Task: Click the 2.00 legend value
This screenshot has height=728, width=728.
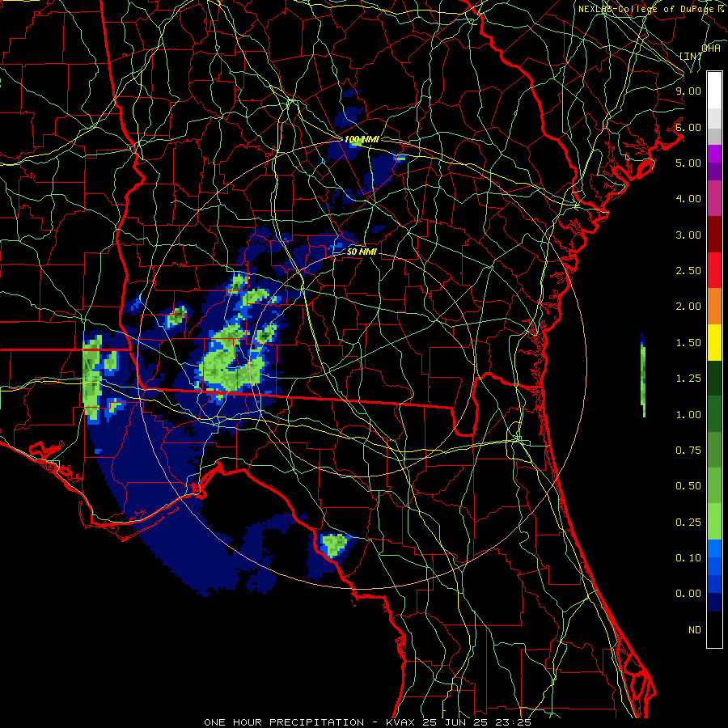Action: (x=688, y=307)
